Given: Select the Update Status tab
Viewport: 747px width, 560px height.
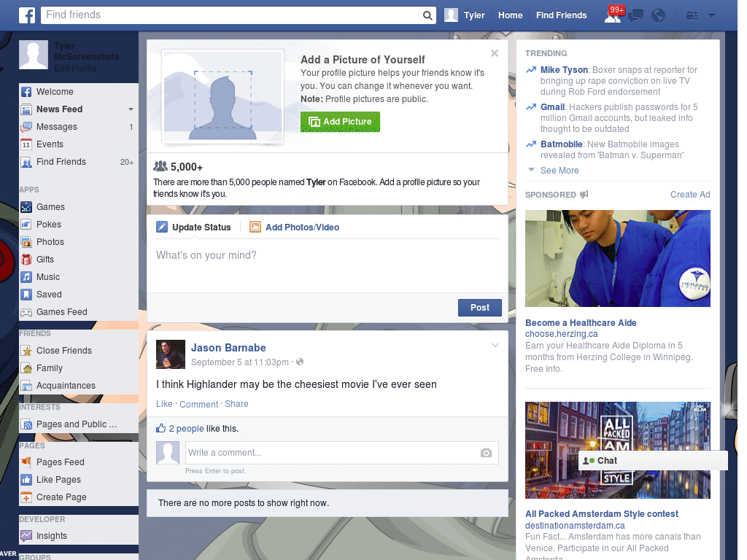Looking at the screenshot, I should tap(193, 227).
